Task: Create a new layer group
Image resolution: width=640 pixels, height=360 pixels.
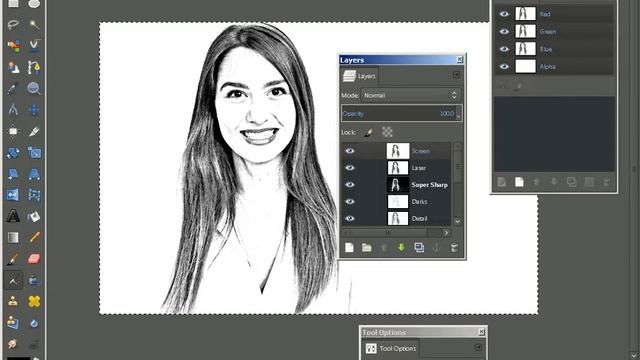Action: [x=367, y=247]
